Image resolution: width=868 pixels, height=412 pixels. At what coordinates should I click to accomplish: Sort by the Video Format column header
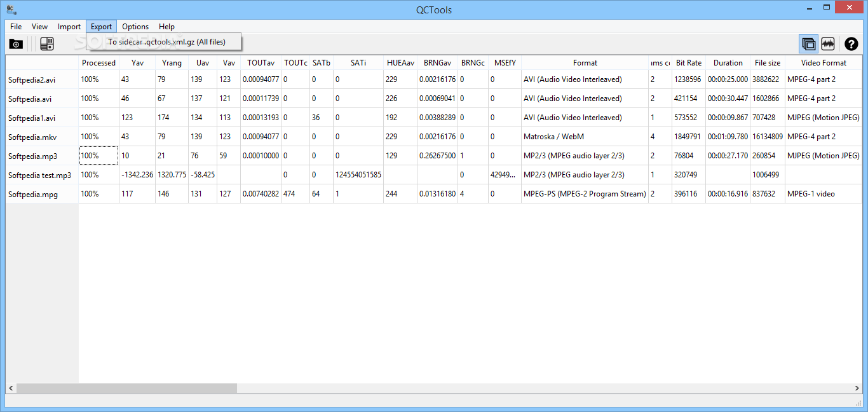pyautogui.click(x=824, y=63)
